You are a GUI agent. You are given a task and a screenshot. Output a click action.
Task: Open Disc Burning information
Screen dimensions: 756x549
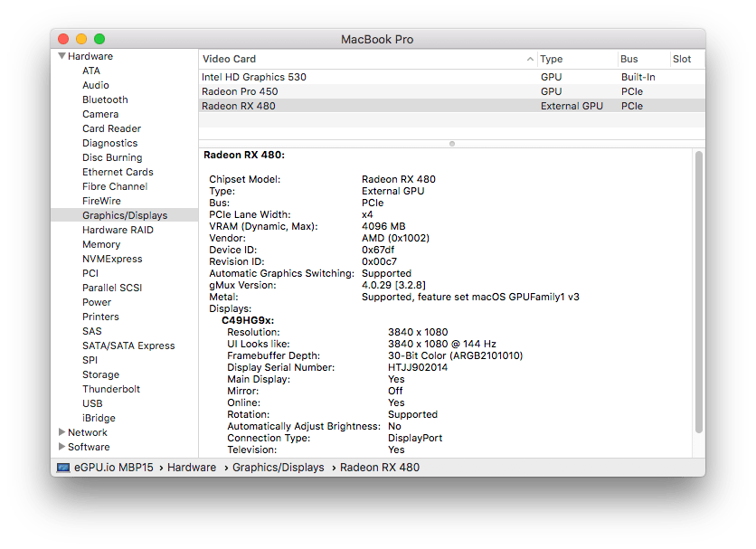tap(112, 157)
